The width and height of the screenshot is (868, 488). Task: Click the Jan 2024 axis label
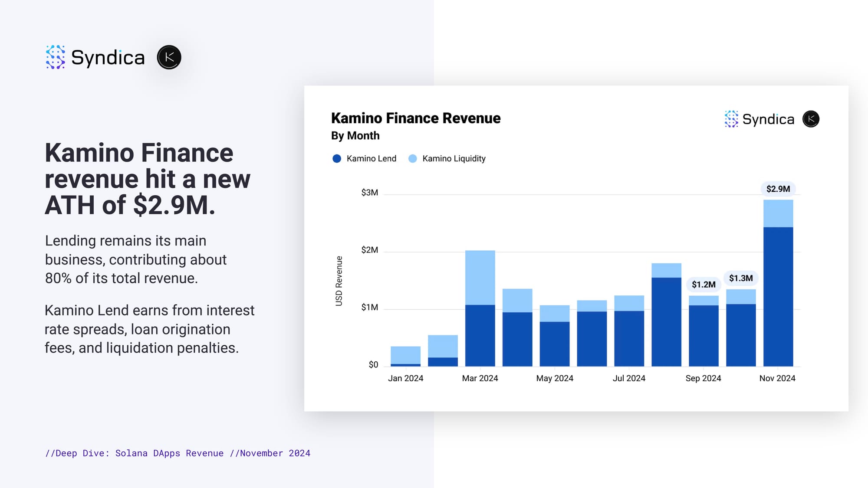pyautogui.click(x=405, y=378)
